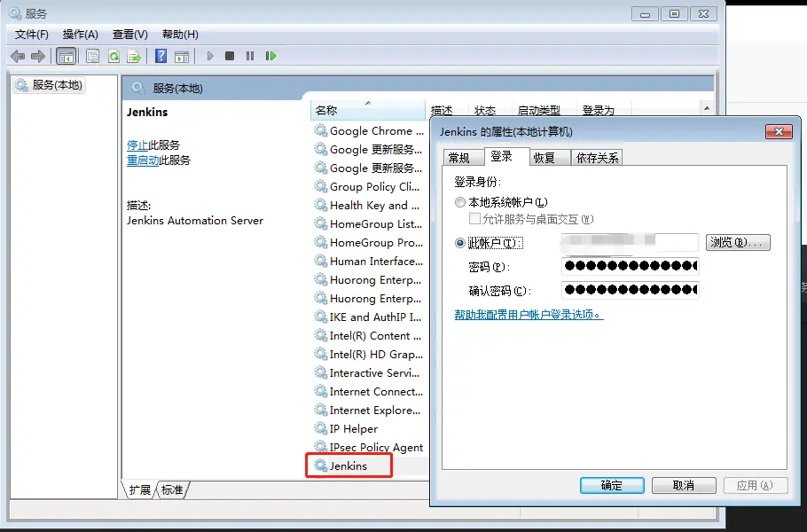Select the 服务(本地) tree node

[50, 85]
